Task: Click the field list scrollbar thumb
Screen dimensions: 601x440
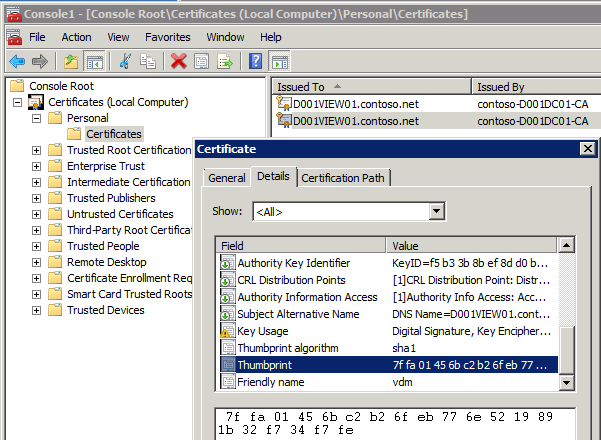Action: [x=567, y=350]
